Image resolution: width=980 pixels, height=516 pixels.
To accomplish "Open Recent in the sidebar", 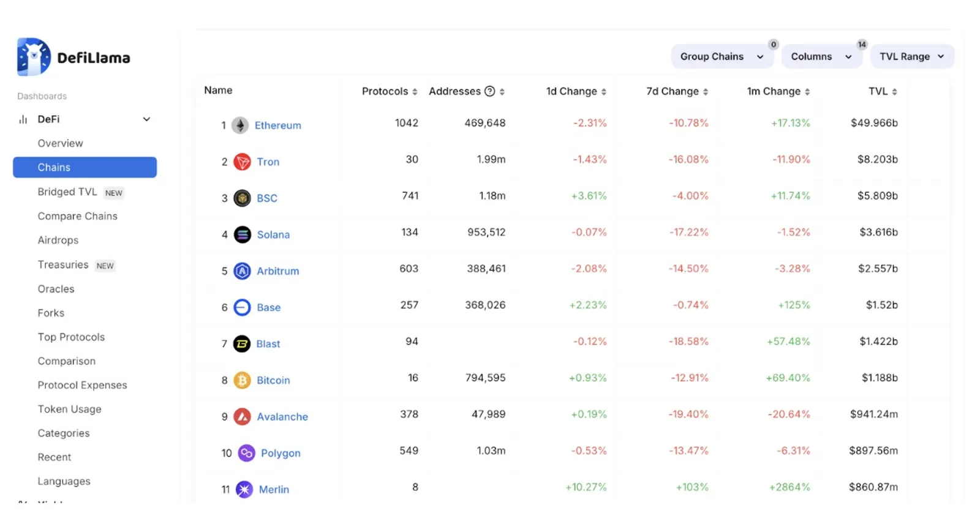I will tap(54, 457).
